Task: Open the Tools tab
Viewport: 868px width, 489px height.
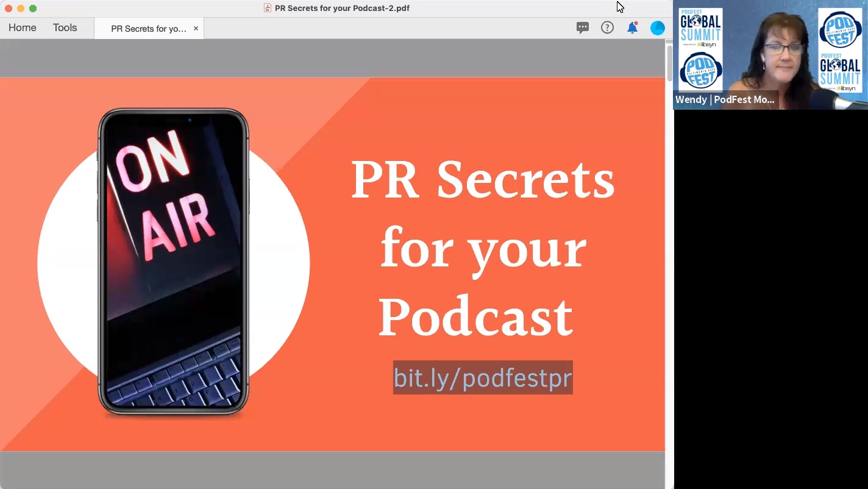Action: tap(65, 27)
